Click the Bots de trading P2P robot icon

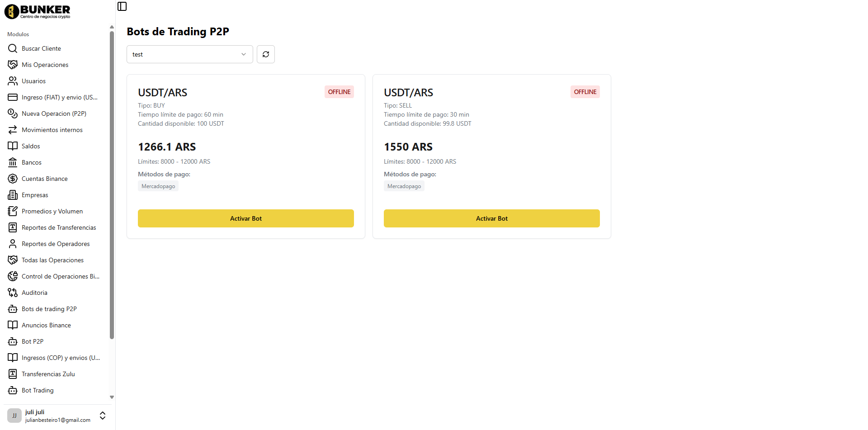click(x=13, y=309)
